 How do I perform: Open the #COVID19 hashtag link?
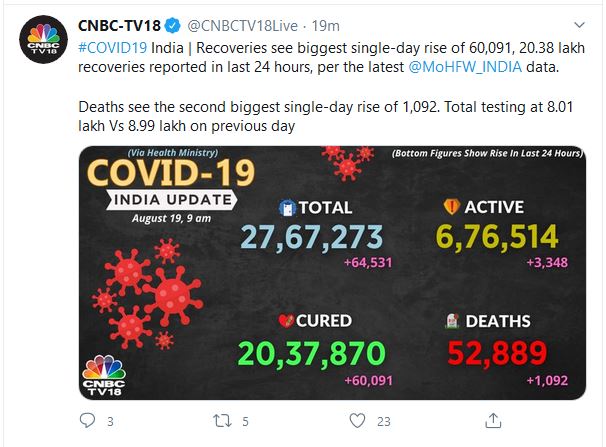(117, 46)
